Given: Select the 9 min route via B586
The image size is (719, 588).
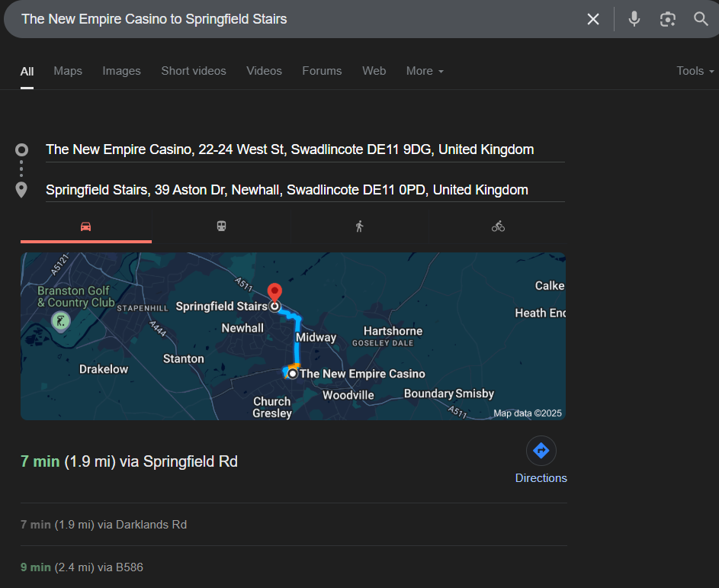Looking at the screenshot, I should [82, 567].
